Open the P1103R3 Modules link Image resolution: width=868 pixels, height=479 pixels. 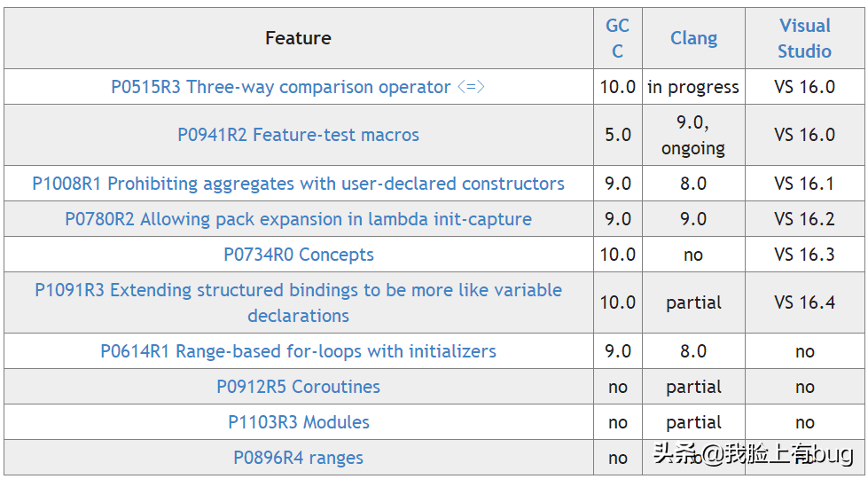[x=298, y=422]
